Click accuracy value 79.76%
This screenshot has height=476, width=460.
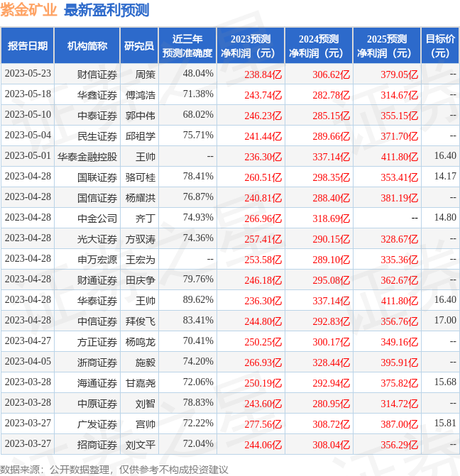[x=198, y=279]
